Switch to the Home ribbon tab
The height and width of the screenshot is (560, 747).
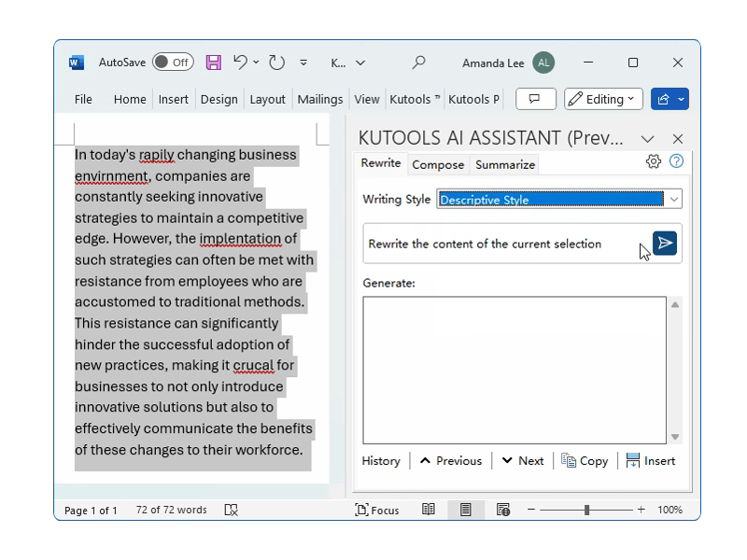(130, 99)
